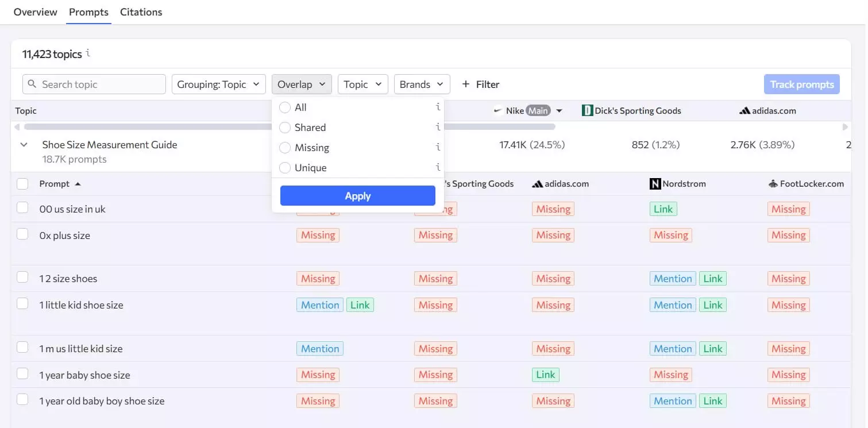Click the Filter button
Screen dimensions: 868x428
tap(481, 84)
